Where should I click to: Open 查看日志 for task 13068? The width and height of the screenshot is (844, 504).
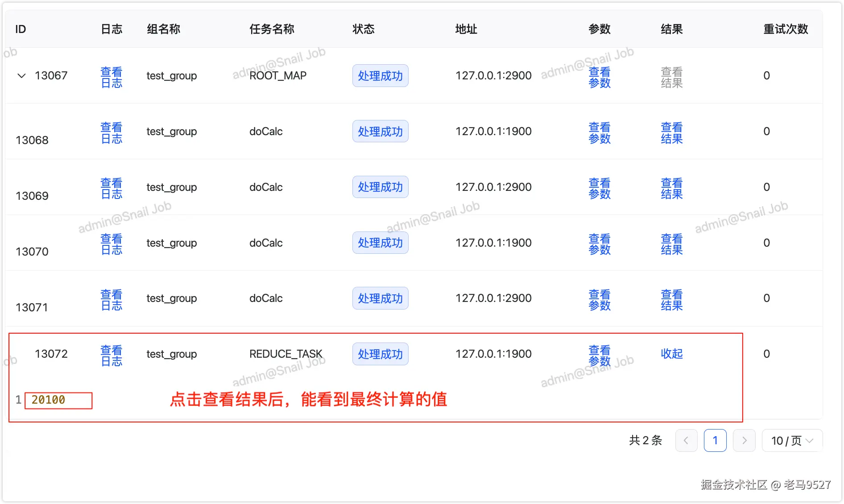click(x=112, y=133)
